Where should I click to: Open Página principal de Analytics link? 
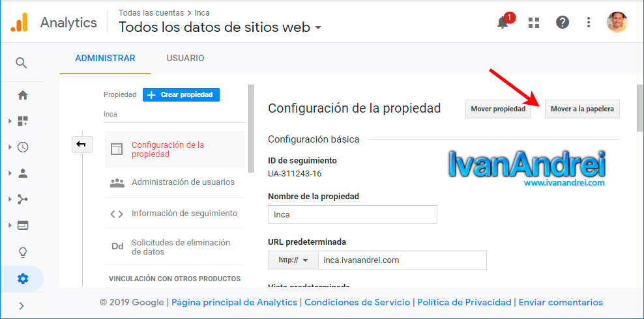[x=234, y=302]
